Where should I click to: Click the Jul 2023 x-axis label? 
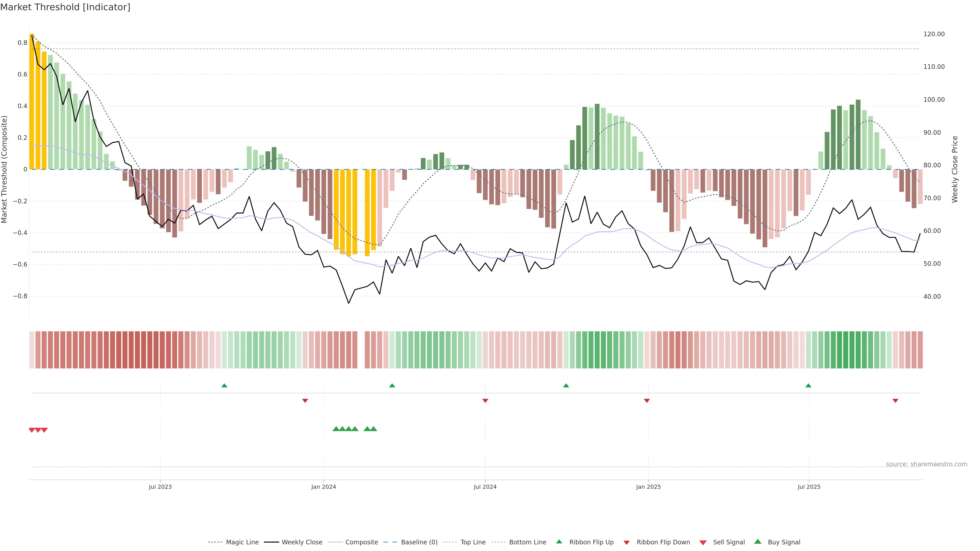click(160, 487)
